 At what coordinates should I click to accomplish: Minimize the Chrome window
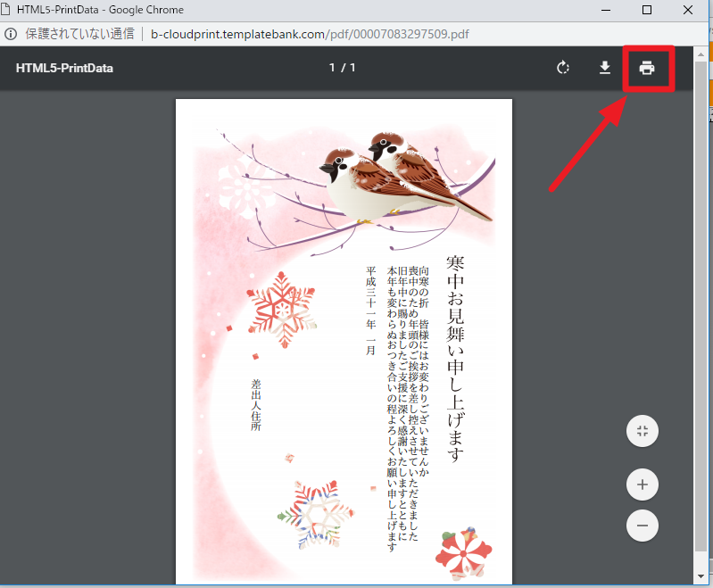(606, 10)
